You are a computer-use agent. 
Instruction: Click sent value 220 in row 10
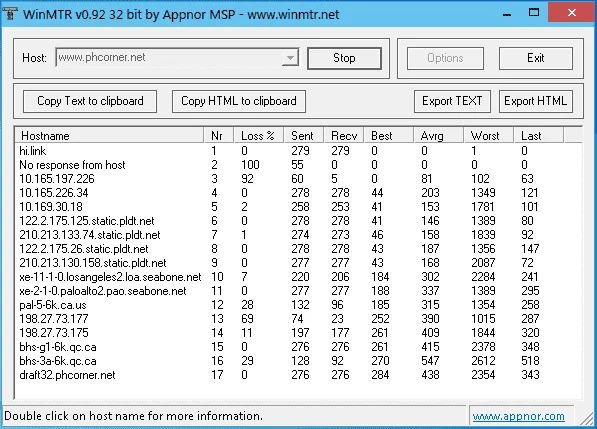tap(300, 277)
